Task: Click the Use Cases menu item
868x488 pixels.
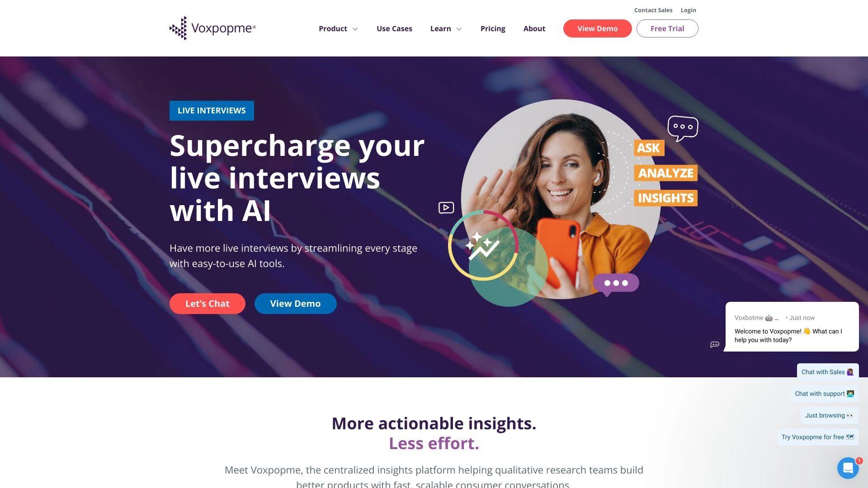Action: [393, 28]
